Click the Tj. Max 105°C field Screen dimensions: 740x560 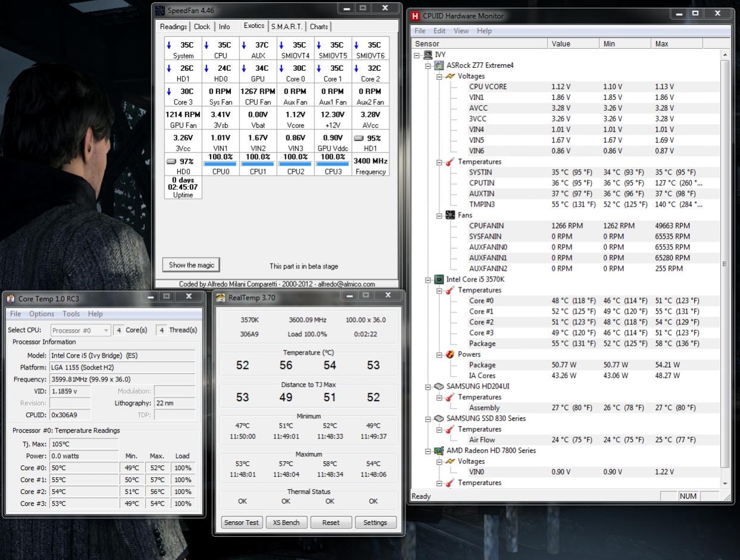pos(84,444)
